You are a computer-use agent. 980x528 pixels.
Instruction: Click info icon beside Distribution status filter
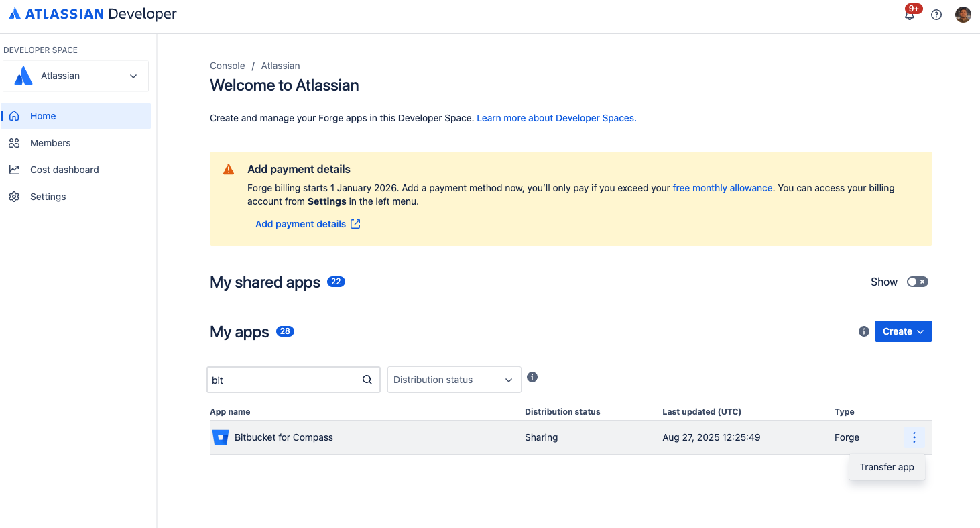click(532, 377)
